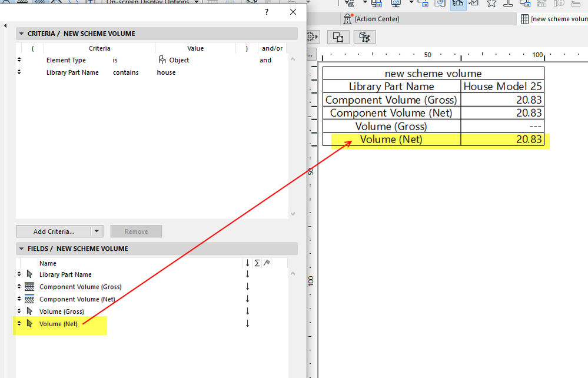This screenshot has height=378, width=588.
Task: Click the hatch icon beside Component Volume (Net)
Action: pyautogui.click(x=29, y=299)
